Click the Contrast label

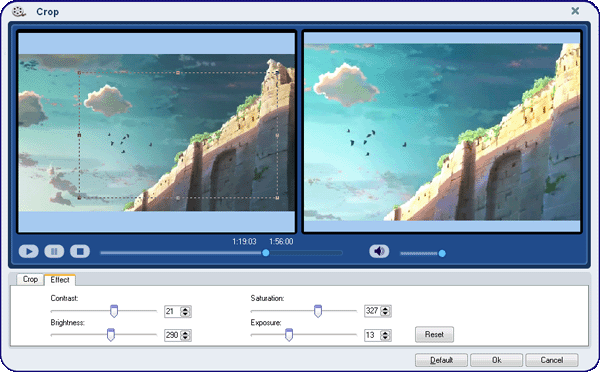[x=64, y=298]
